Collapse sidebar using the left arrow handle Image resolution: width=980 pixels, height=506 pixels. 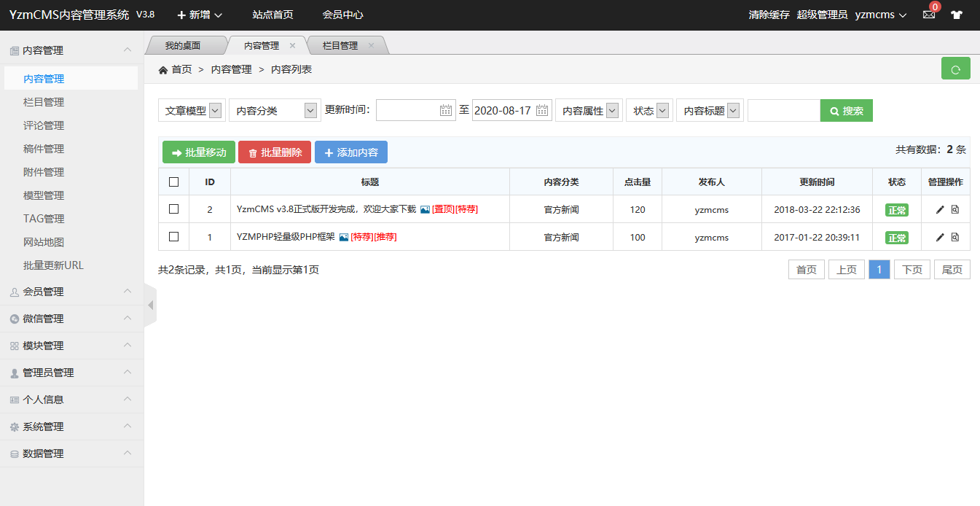(x=151, y=305)
